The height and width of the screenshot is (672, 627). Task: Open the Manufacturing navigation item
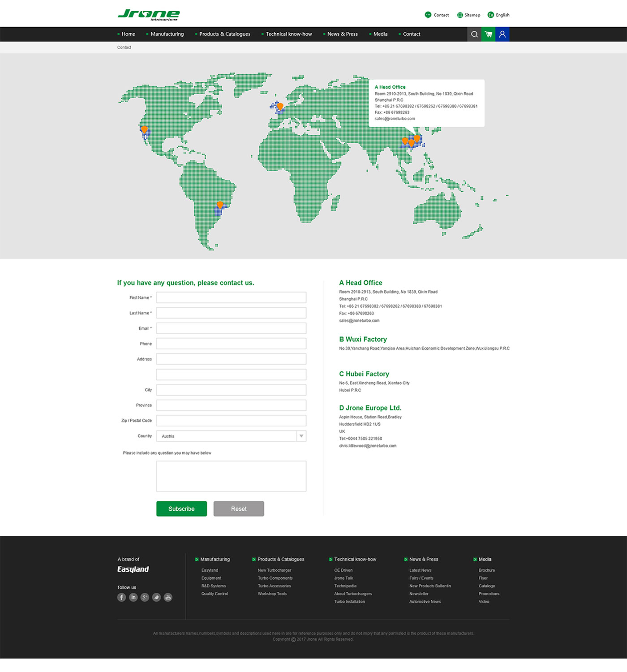click(167, 34)
